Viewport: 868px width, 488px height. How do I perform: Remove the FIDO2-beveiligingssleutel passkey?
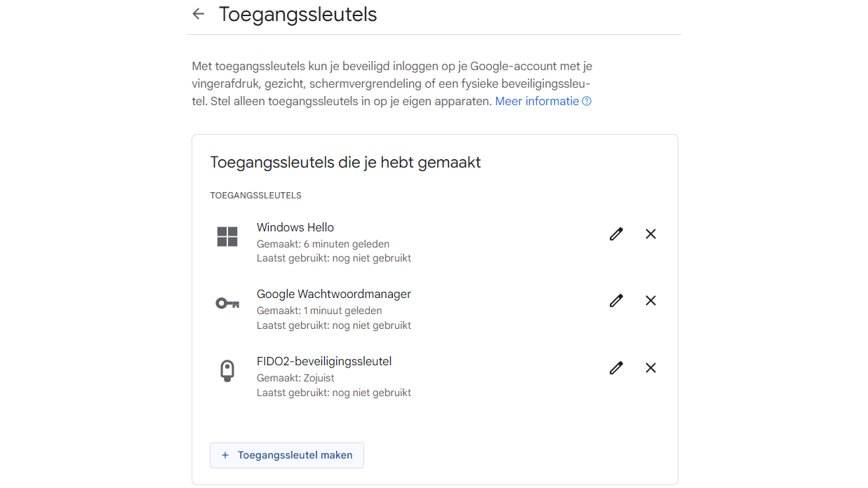pos(650,368)
